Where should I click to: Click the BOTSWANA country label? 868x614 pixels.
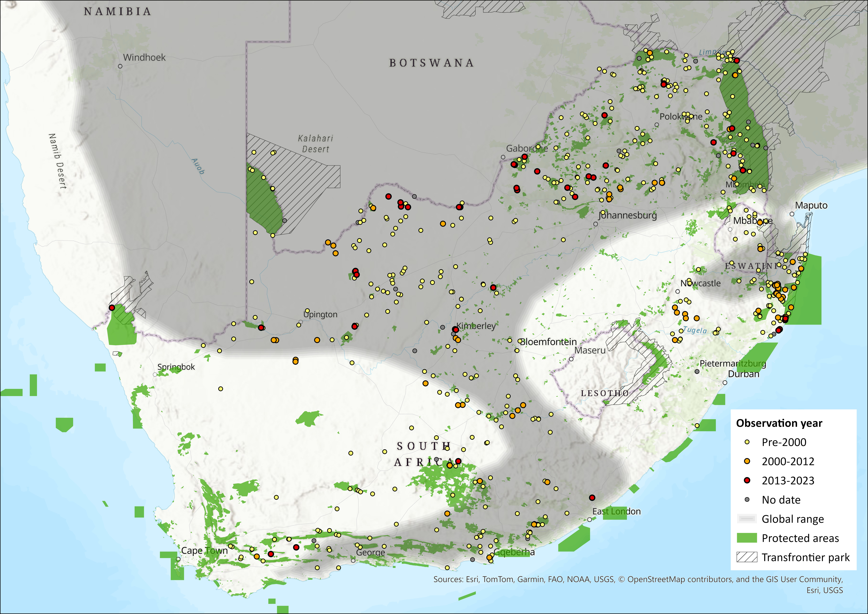tap(431, 63)
